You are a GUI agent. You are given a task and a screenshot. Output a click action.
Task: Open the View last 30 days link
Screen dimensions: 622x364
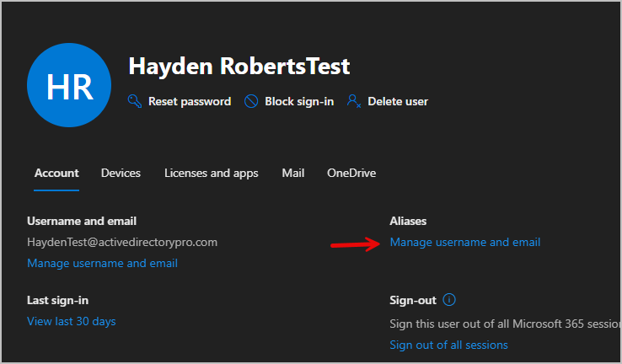(x=72, y=321)
